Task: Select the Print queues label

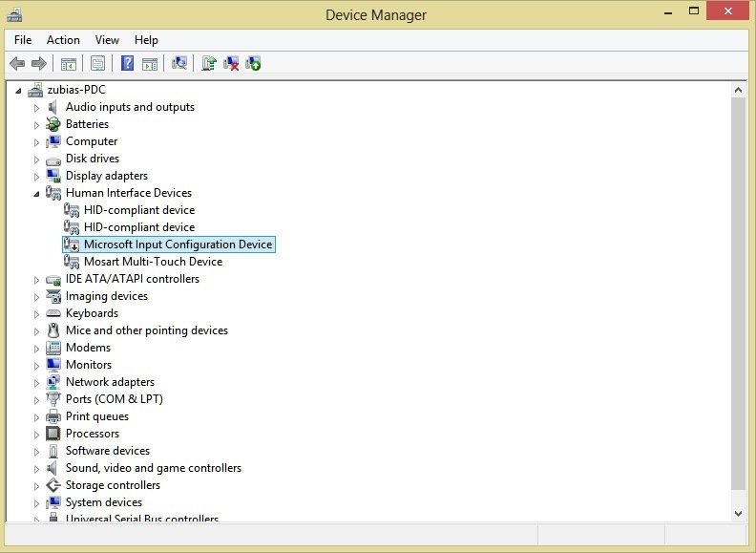Action: click(97, 416)
